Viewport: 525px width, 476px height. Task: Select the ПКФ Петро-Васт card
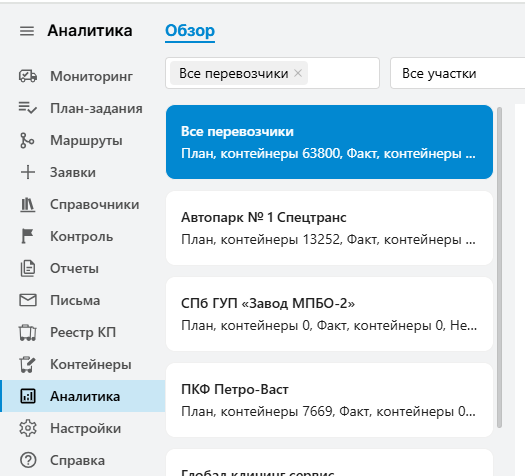pyautogui.click(x=329, y=400)
